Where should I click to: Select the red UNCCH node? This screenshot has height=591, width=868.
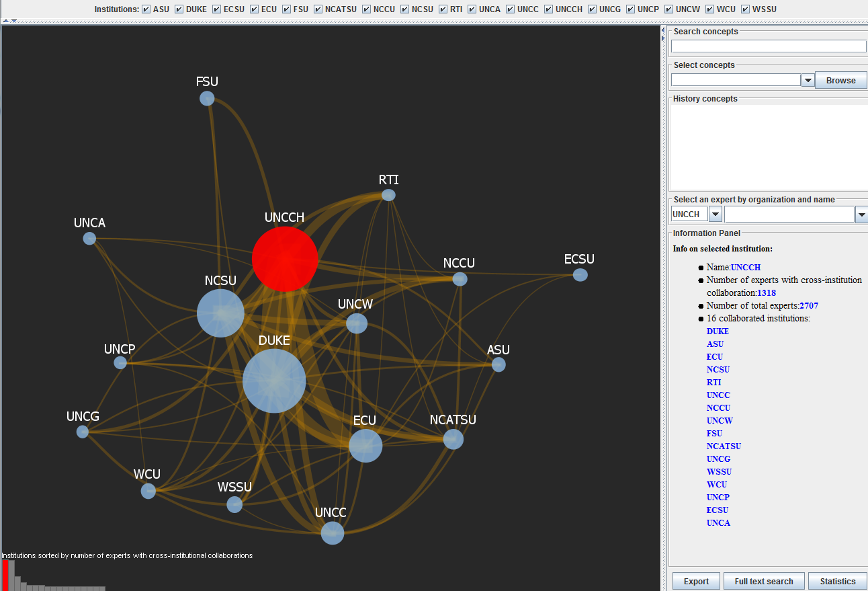tap(285, 259)
